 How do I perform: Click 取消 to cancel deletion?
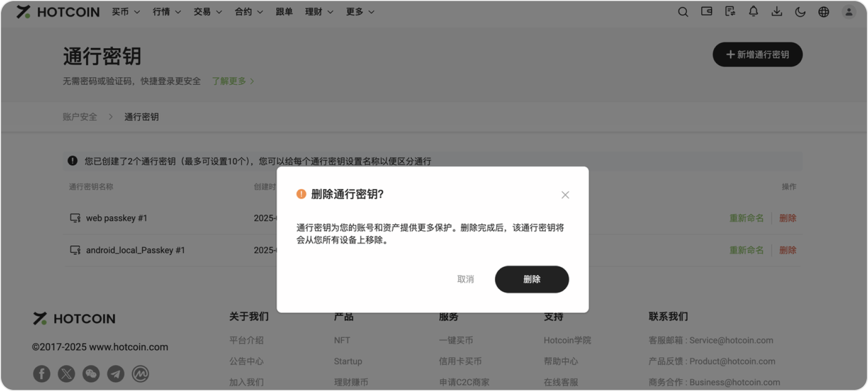(465, 279)
